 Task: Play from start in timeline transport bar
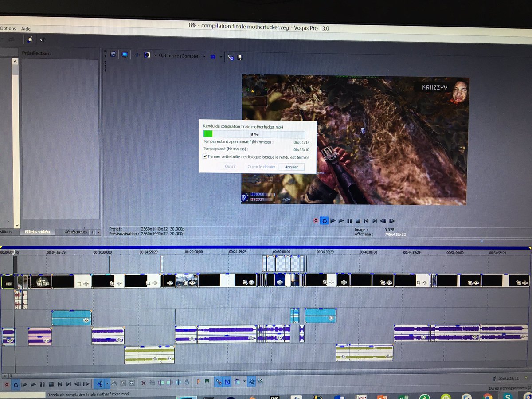click(x=24, y=384)
